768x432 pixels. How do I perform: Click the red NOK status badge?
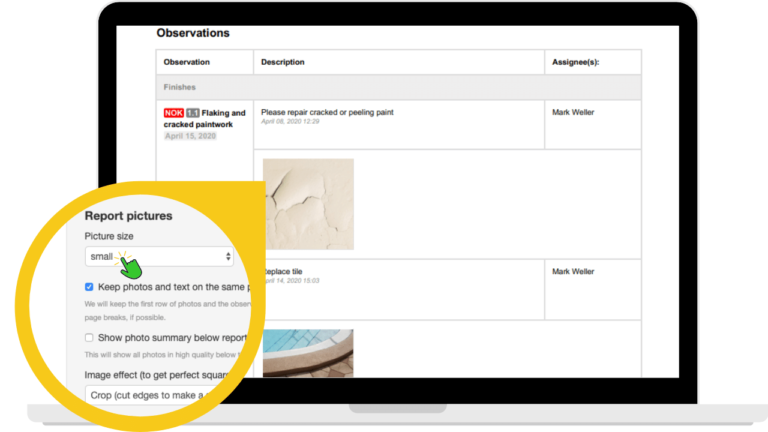(173, 113)
